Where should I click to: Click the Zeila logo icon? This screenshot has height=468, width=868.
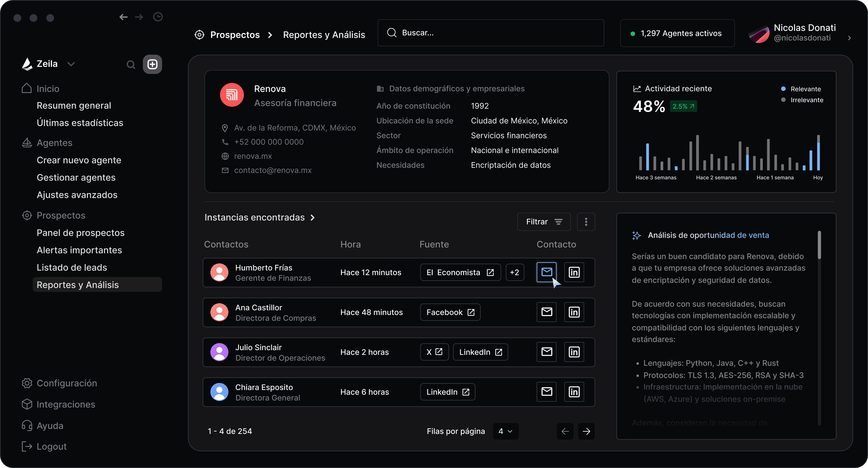pos(27,64)
